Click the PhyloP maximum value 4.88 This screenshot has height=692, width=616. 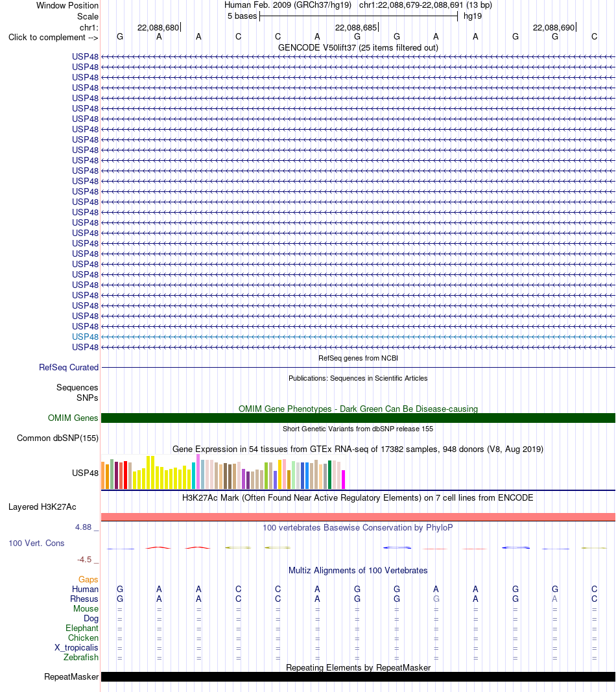click(x=83, y=527)
